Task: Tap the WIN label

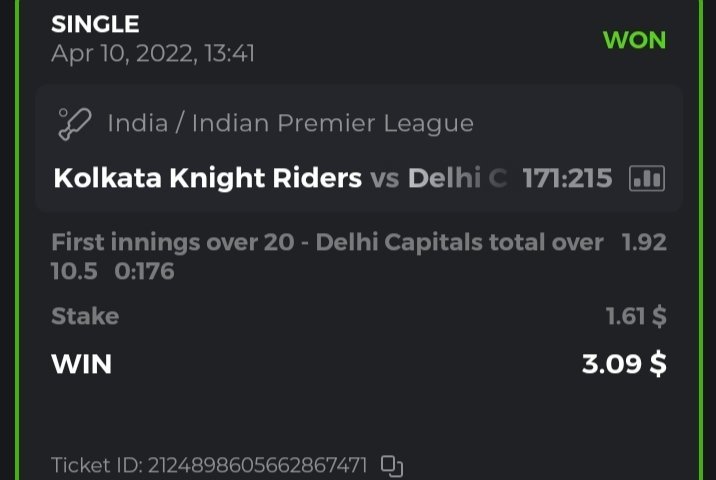Action: pyautogui.click(x=81, y=364)
